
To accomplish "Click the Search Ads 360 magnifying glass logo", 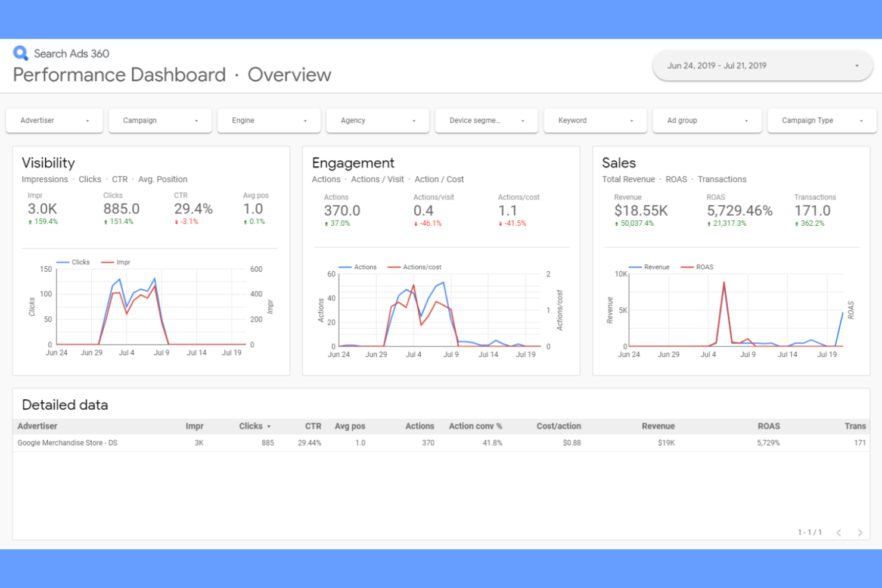I will pyautogui.click(x=21, y=53).
